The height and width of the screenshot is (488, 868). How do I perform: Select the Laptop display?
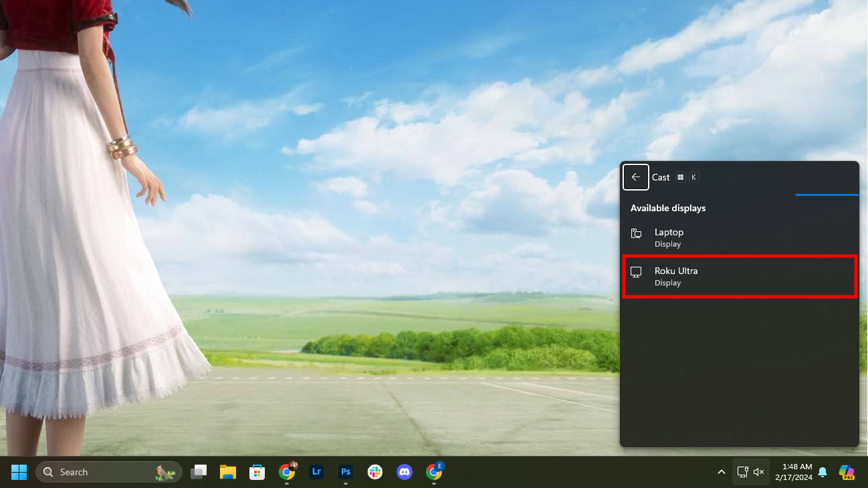739,237
